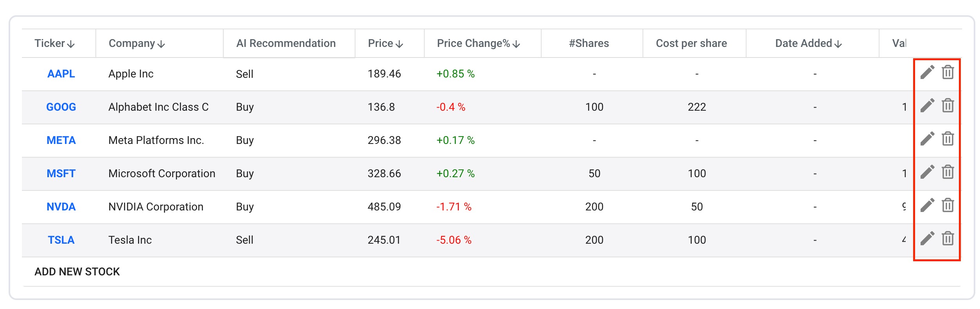Select the Apple Inc company name

click(131, 74)
